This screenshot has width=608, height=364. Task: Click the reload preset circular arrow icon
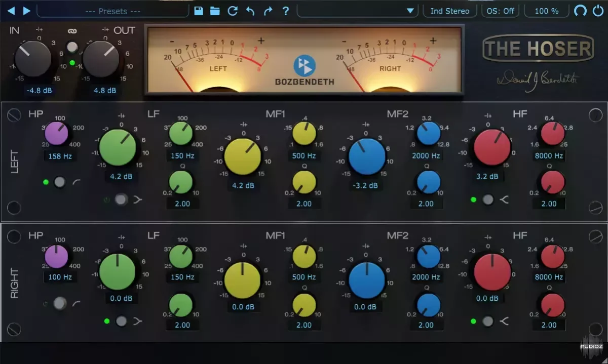pyautogui.click(x=233, y=11)
